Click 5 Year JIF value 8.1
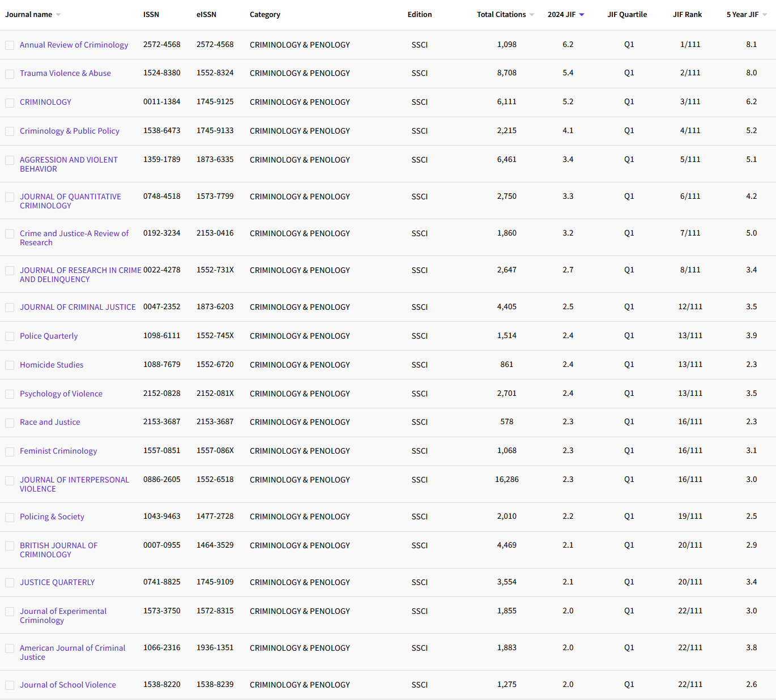This screenshot has width=776, height=700. click(752, 44)
